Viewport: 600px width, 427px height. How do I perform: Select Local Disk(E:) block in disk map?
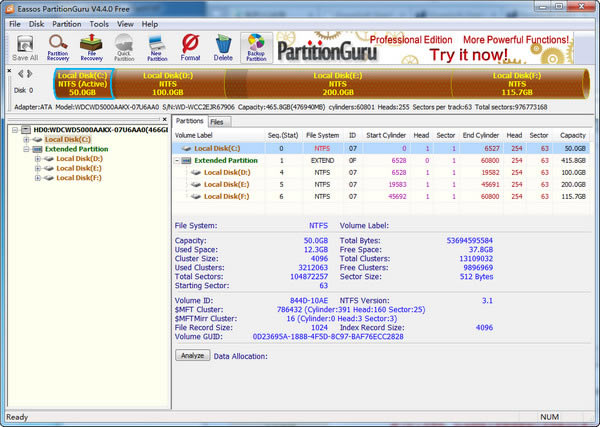338,84
